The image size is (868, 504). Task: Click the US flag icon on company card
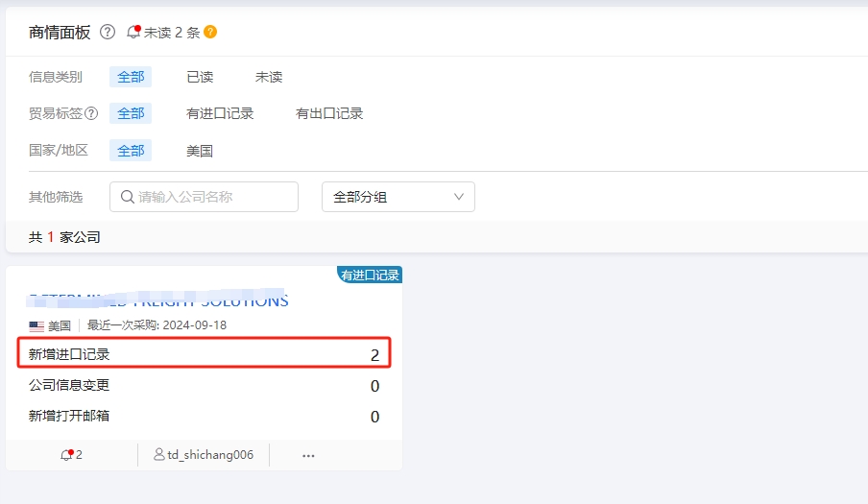pyautogui.click(x=36, y=326)
